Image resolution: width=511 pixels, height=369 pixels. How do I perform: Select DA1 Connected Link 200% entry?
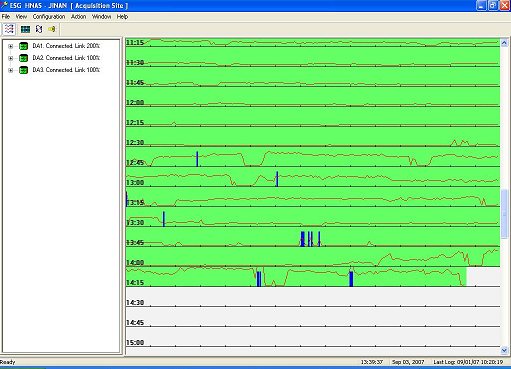coord(66,46)
